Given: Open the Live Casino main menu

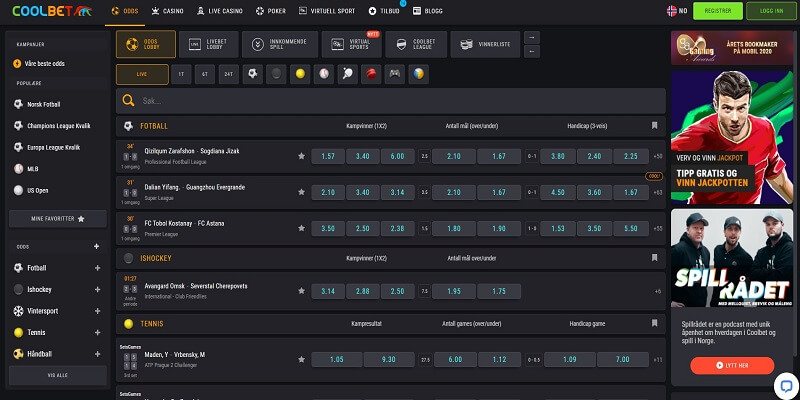Looking at the screenshot, I should (x=219, y=11).
